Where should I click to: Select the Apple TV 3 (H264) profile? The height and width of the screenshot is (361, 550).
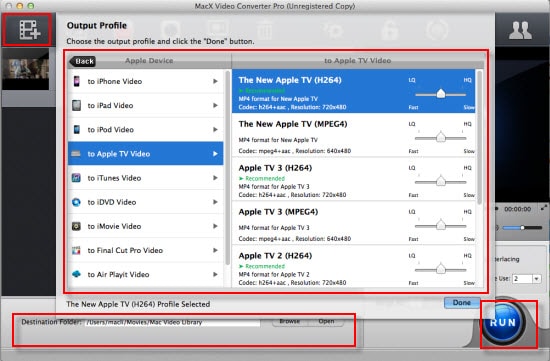(354, 179)
